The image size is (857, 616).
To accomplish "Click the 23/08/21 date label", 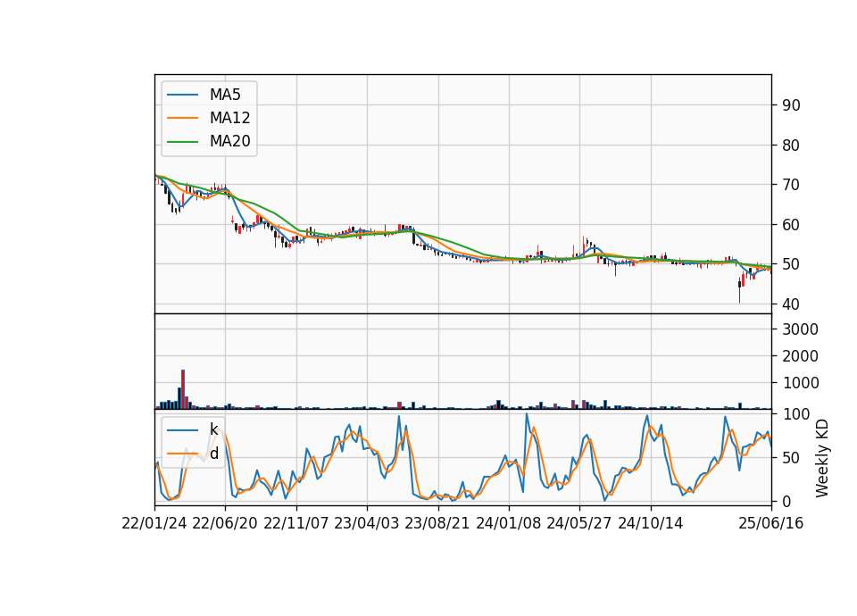I will tap(437, 523).
